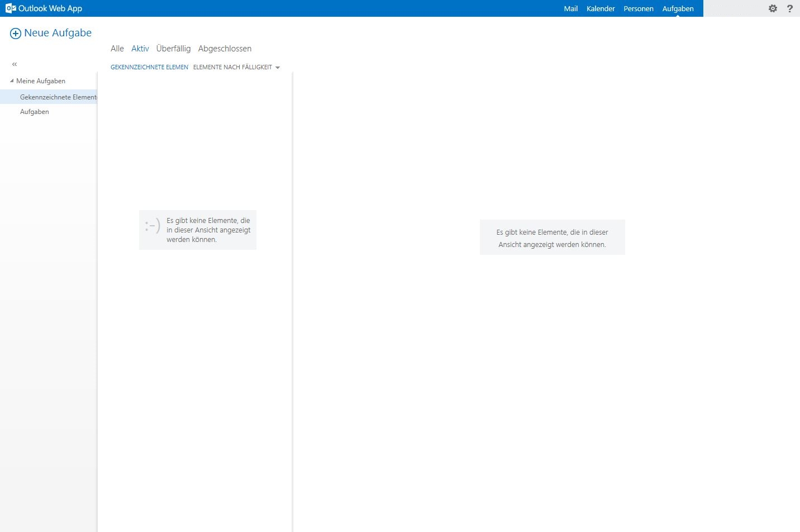Viewport: 800px width, 532px height.
Task: Switch to the Überfällig filter
Action: [x=173, y=49]
